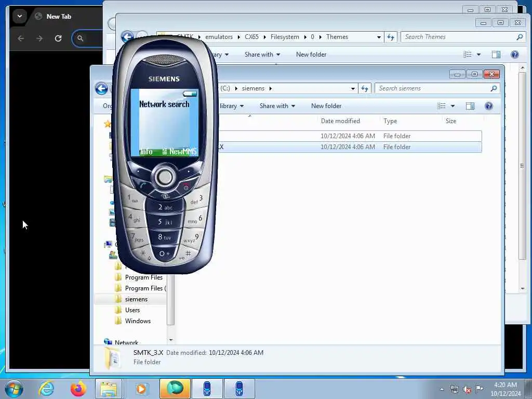
Task: Sort by the Size column header
Action: tap(450, 121)
